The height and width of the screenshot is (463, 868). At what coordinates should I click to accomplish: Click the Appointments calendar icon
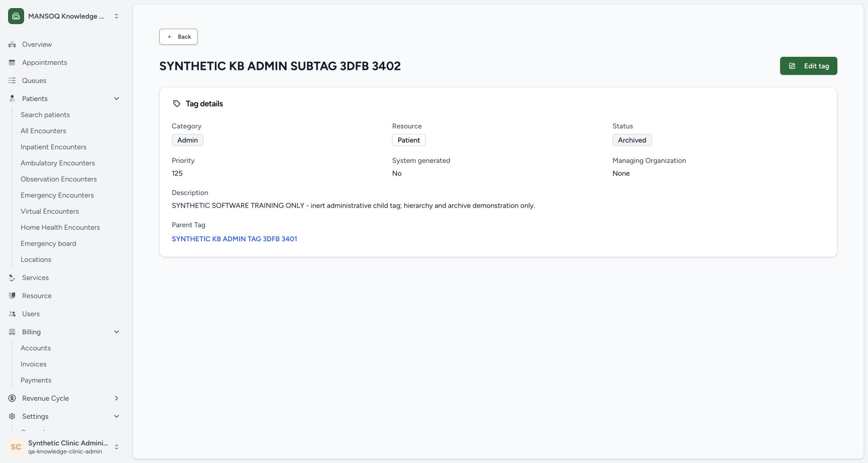[12, 62]
